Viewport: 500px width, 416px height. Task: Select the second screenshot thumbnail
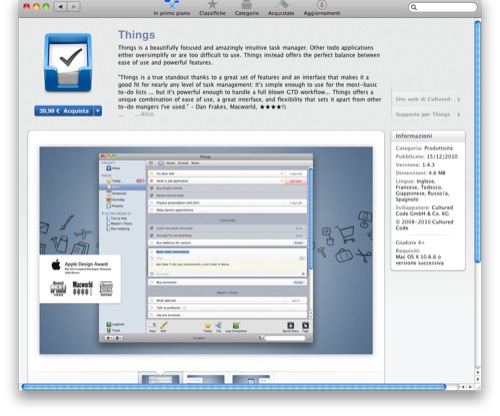(206, 379)
